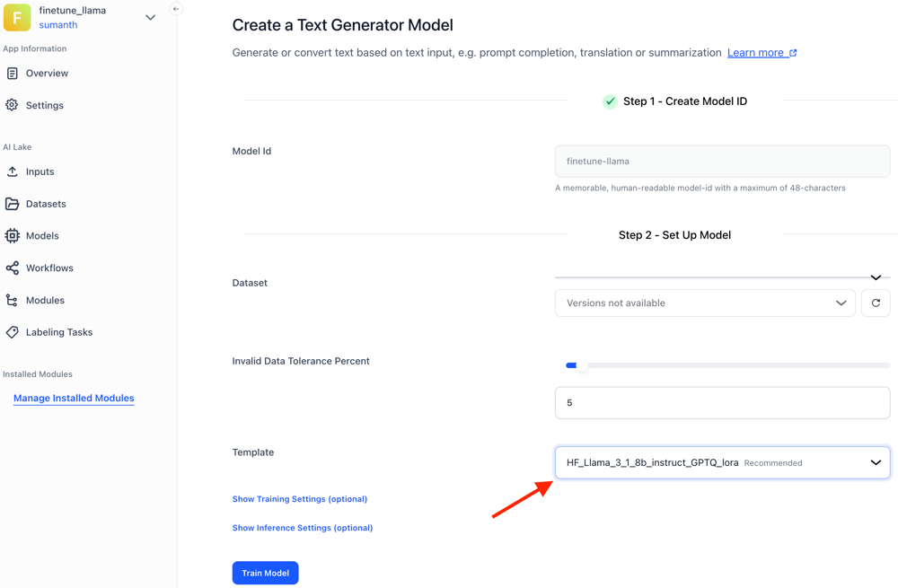The height and width of the screenshot is (588, 898).
Task: Show Training Settings optional section
Action: (x=300, y=499)
